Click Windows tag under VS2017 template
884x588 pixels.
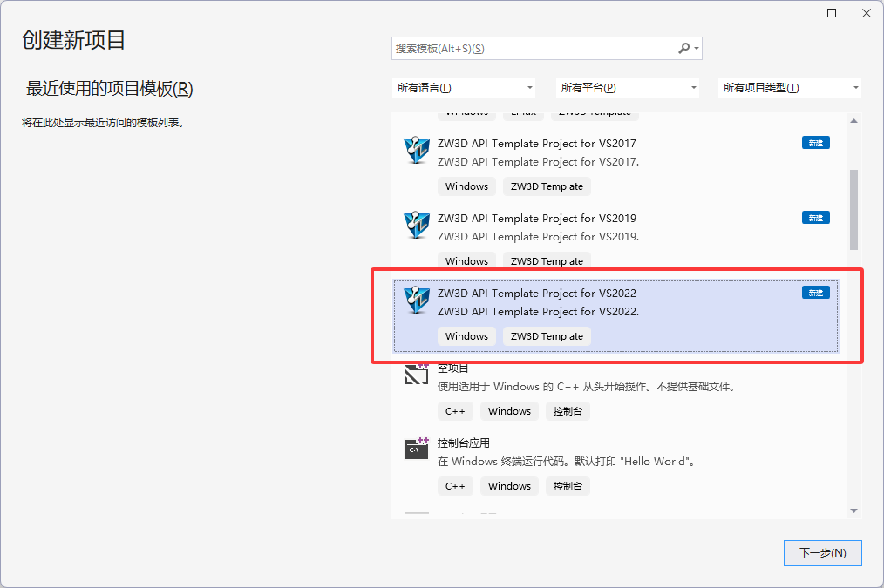(466, 186)
